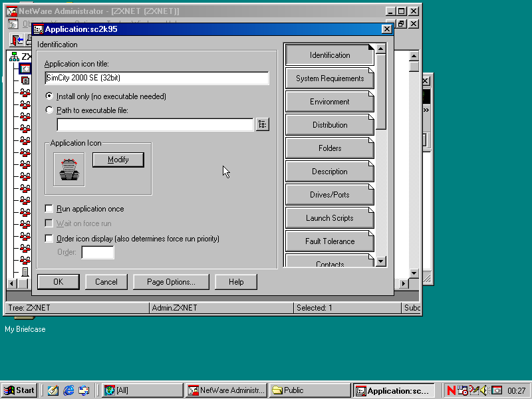Click the SimCity application icon preview
The height and width of the screenshot is (399, 532).
click(69, 170)
